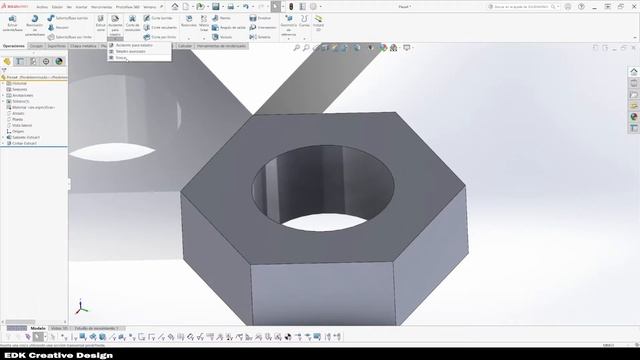
Task: Switch to the Croquis ribbon tab
Action: point(36,46)
